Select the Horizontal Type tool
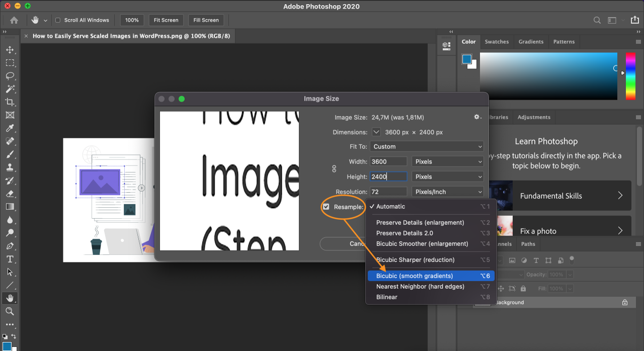The image size is (644, 351). tap(10, 259)
